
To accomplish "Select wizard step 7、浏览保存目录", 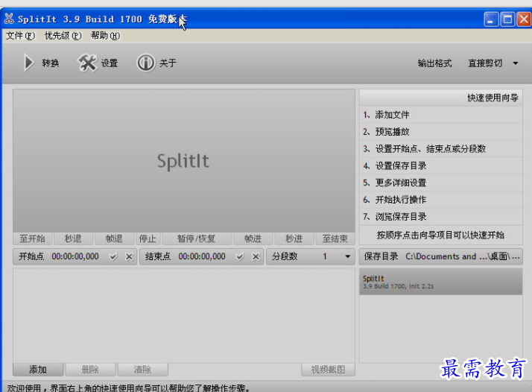I will [x=441, y=217].
